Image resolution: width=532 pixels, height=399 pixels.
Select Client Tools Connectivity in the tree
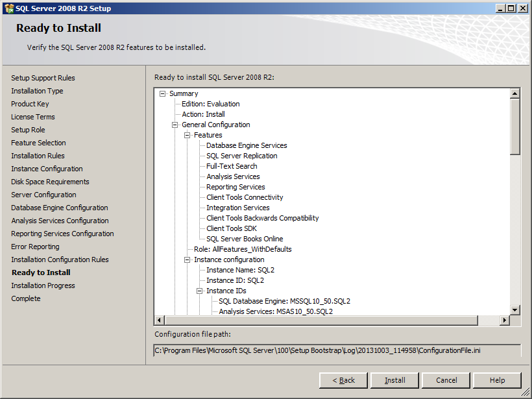(245, 197)
